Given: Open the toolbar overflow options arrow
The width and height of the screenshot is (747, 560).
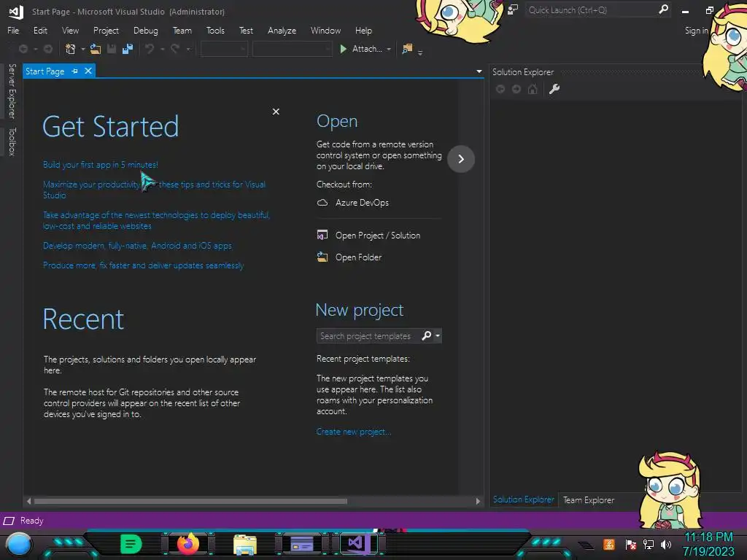Looking at the screenshot, I should click(x=420, y=52).
